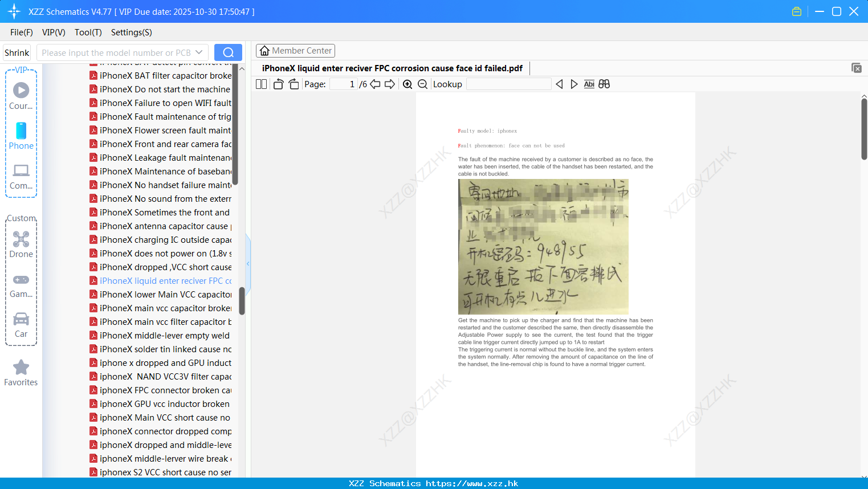Open the Car category
Screen dimensions: 868x489
(21, 325)
